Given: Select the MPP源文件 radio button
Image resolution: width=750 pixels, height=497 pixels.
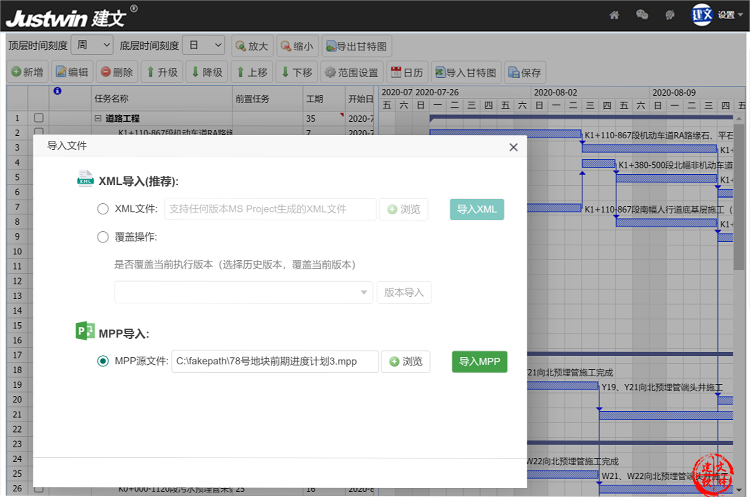Looking at the screenshot, I should point(103,361).
